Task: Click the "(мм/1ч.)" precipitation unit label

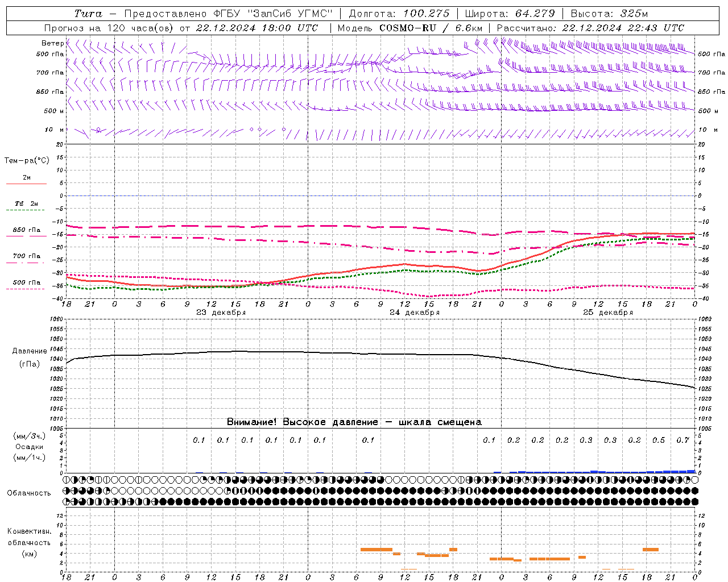Action: tap(30, 458)
